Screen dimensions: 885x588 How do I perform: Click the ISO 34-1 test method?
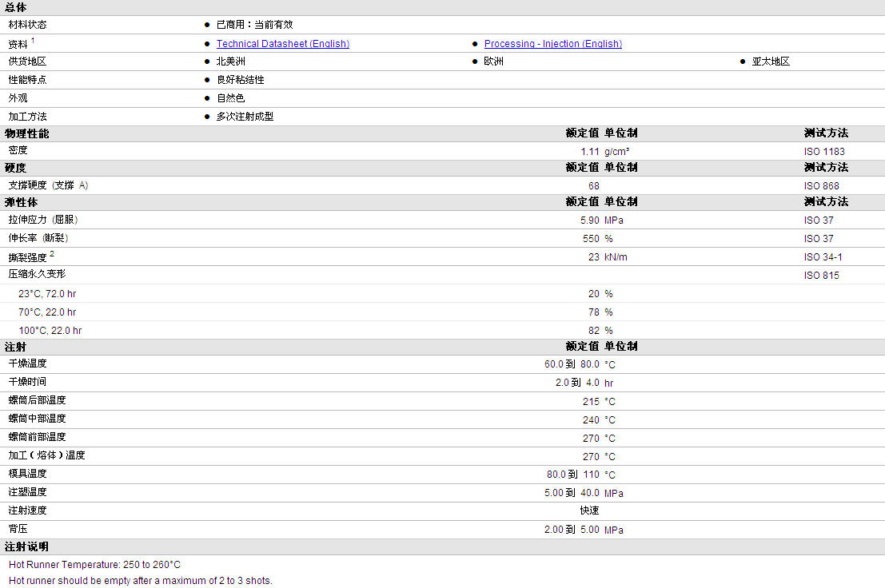[823, 257]
